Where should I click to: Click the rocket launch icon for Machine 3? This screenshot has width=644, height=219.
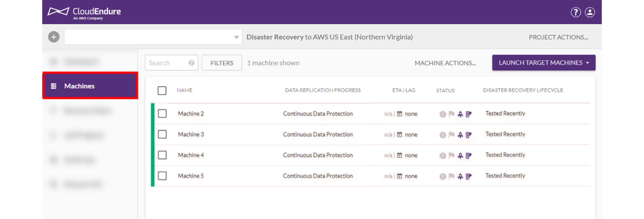pos(460,135)
